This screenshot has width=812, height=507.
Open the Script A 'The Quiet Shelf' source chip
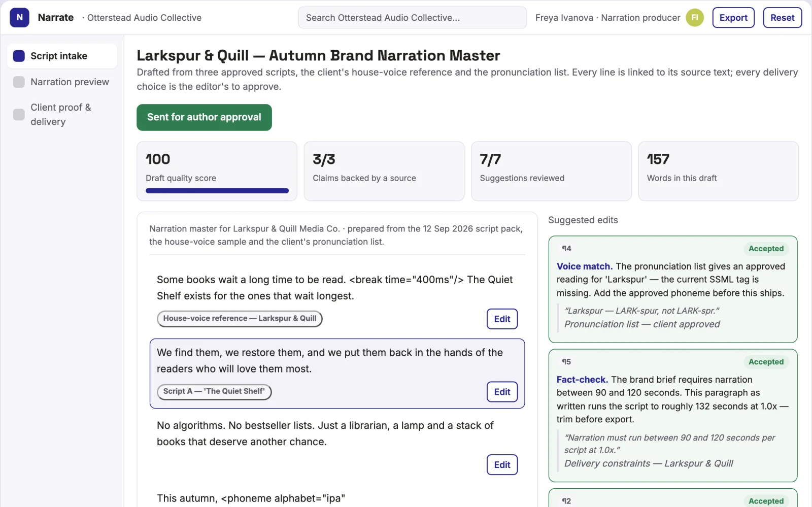pyautogui.click(x=214, y=391)
